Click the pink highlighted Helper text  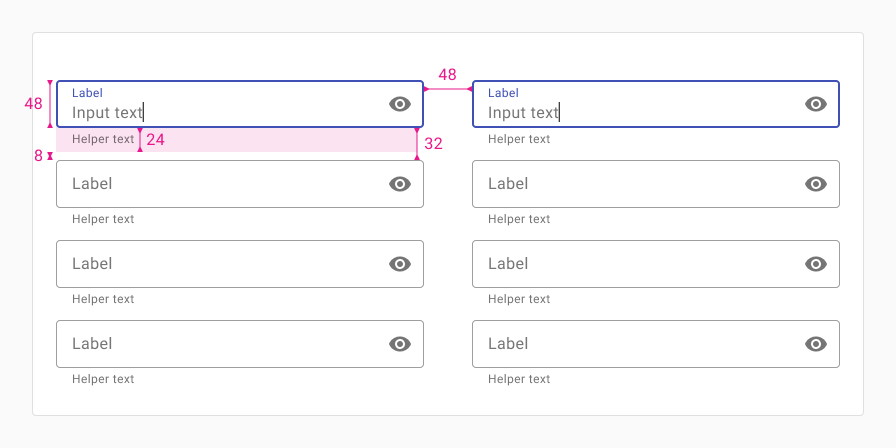click(x=103, y=139)
